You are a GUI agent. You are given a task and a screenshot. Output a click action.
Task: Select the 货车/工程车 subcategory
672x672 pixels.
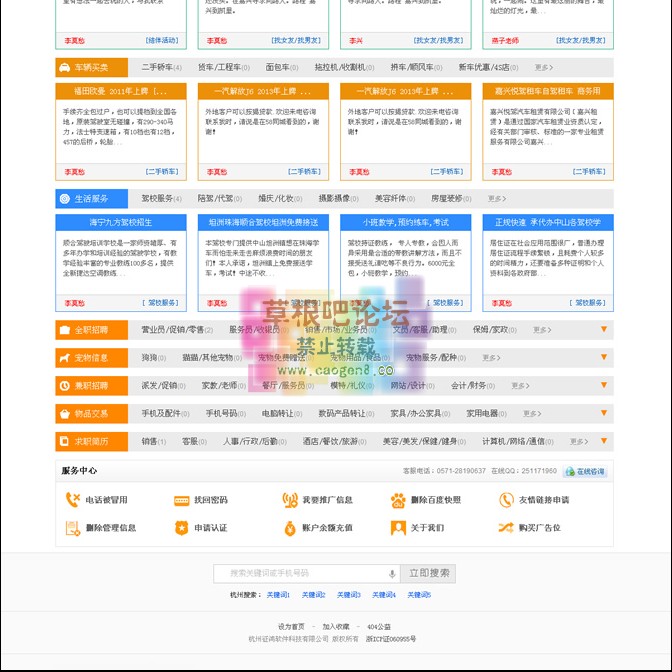coord(224,67)
